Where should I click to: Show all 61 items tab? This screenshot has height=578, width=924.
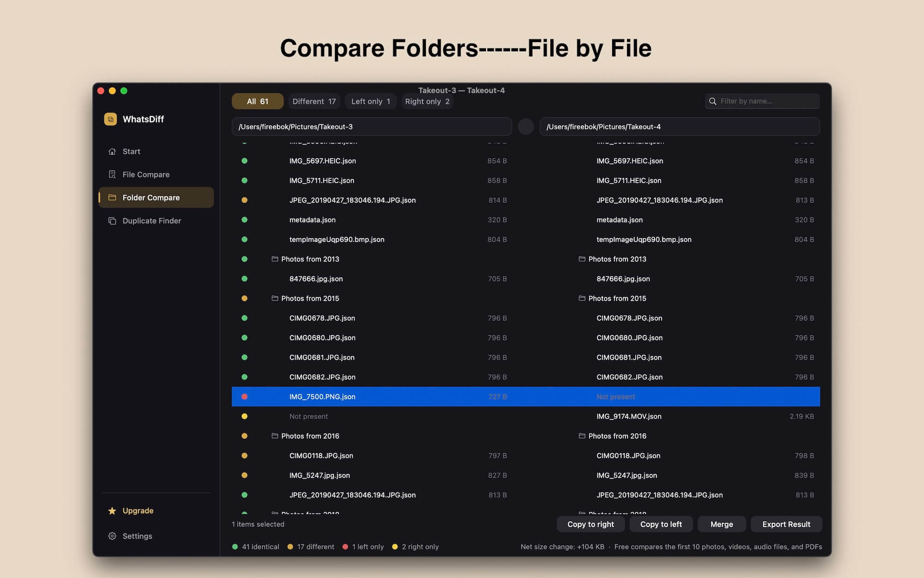point(257,101)
